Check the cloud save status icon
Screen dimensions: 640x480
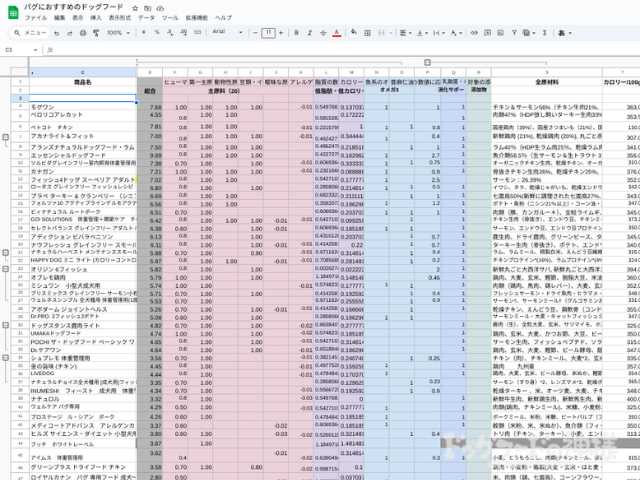click(160, 8)
